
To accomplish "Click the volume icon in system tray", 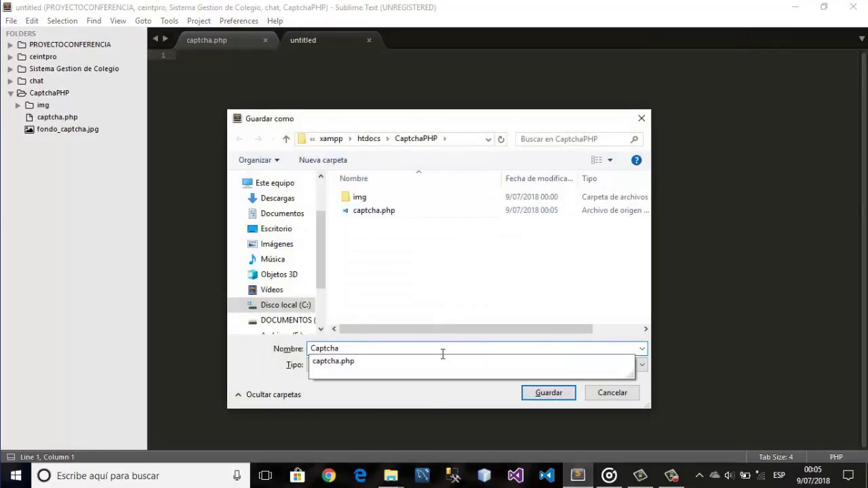I will (x=729, y=476).
